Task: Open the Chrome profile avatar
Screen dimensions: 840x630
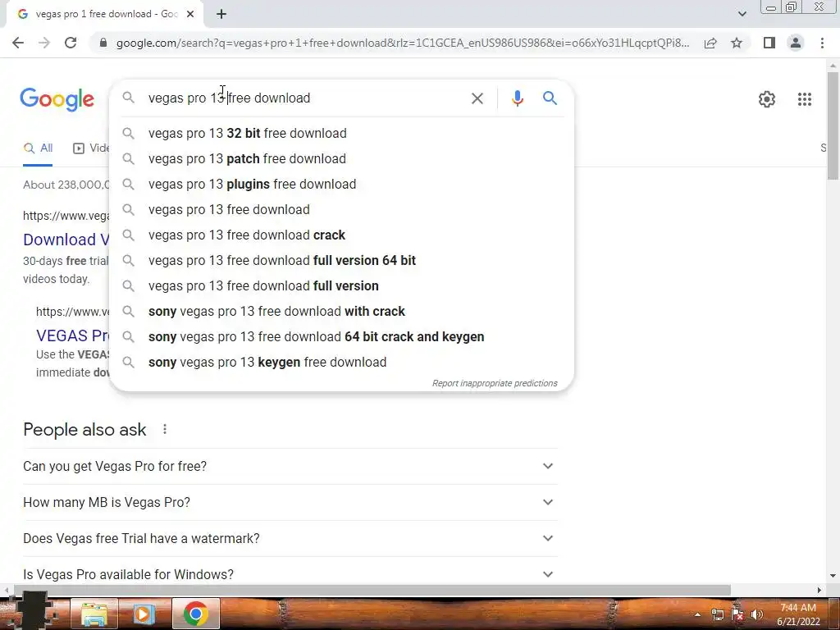Action: coord(796,43)
